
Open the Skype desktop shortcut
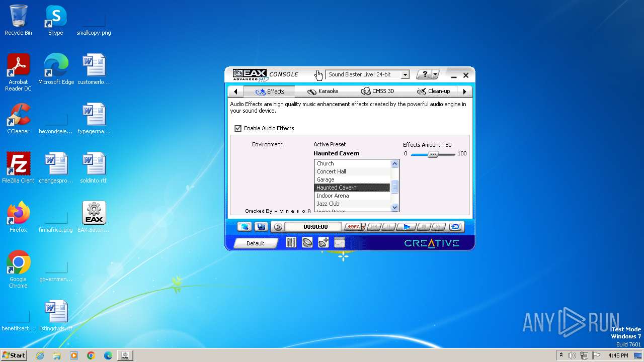pyautogui.click(x=55, y=20)
